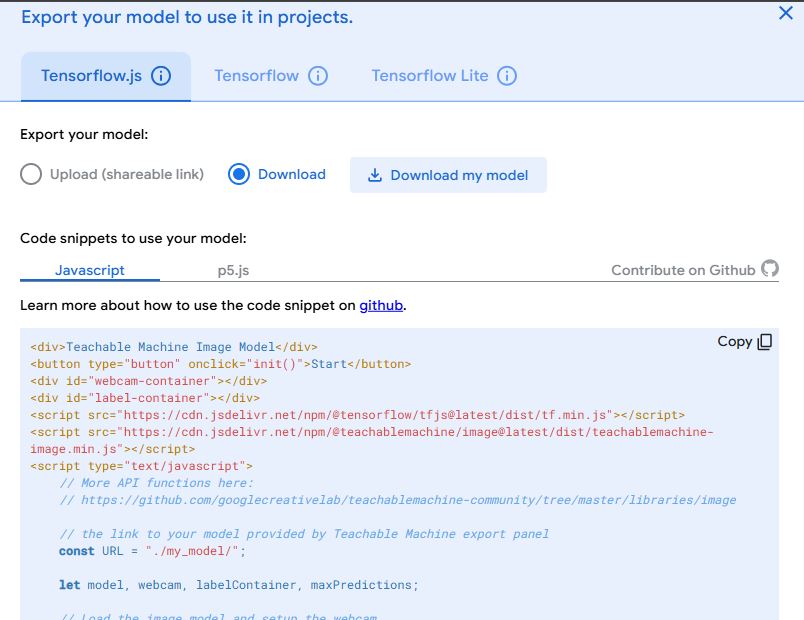This screenshot has width=804, height=620.
Task: Switch to the Tensorflow tab
Action: coord(271,76)
